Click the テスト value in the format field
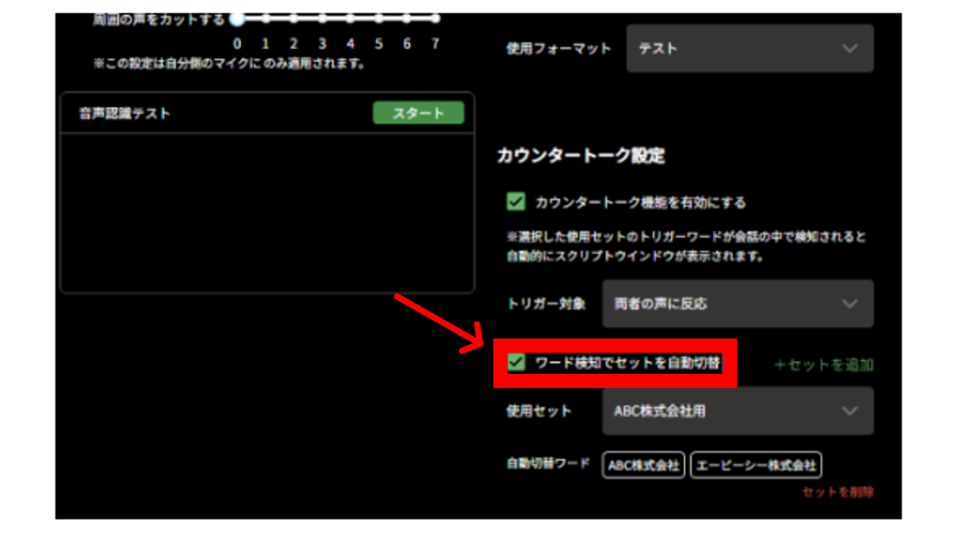This screenshot has height=560, width=967. pos(658,48)
